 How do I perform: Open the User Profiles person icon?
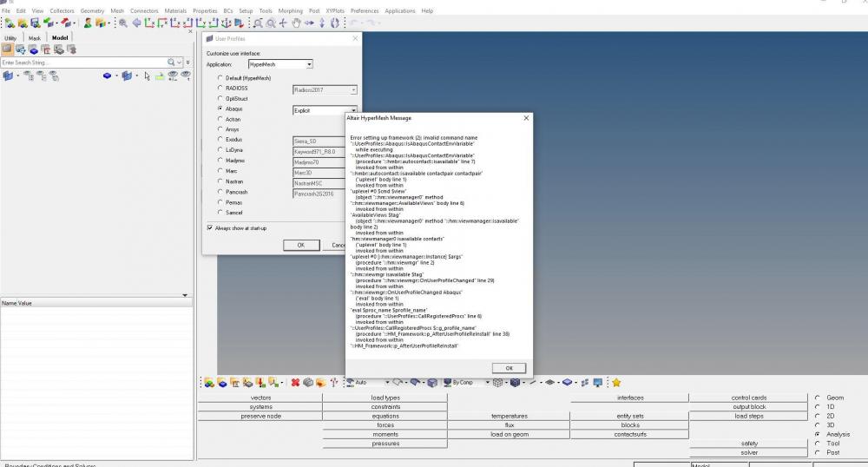pyautogui.click(x=88, y=23)
